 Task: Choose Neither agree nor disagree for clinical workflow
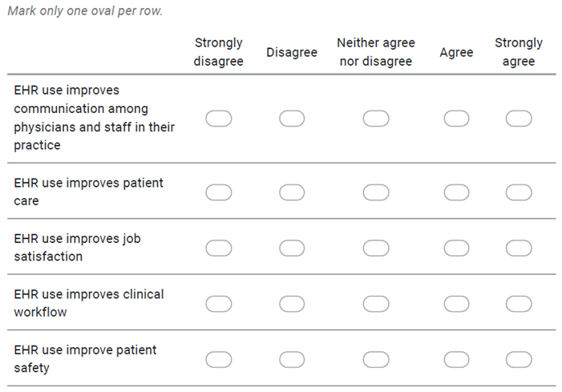pos(375,303)
